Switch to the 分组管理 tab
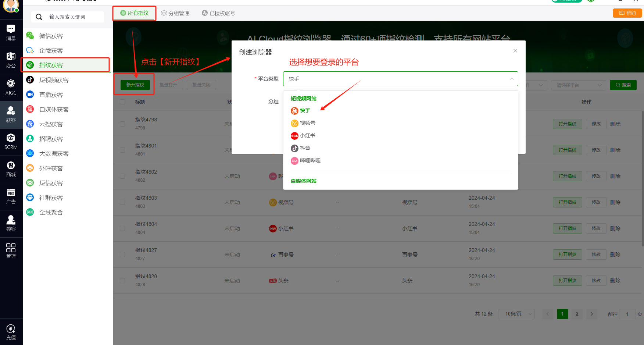The height and width of the screenshot is (345, 644). [x=175, y=13]
